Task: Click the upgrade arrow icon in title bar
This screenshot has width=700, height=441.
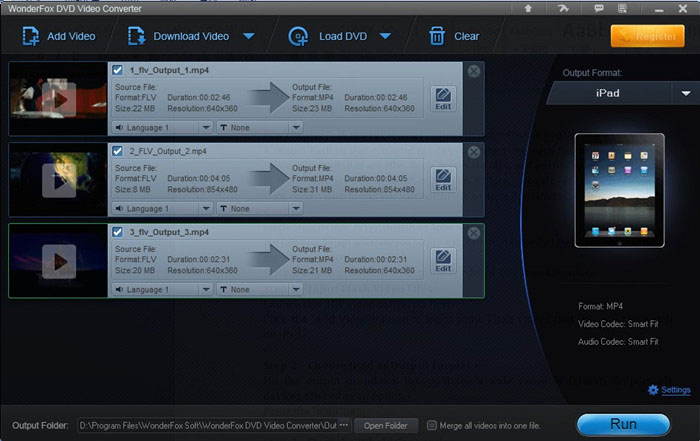Action: 528,8
